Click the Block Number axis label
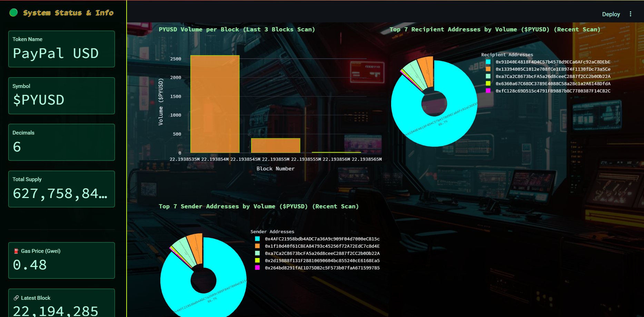The image size is (644, 317). (276, 169)
